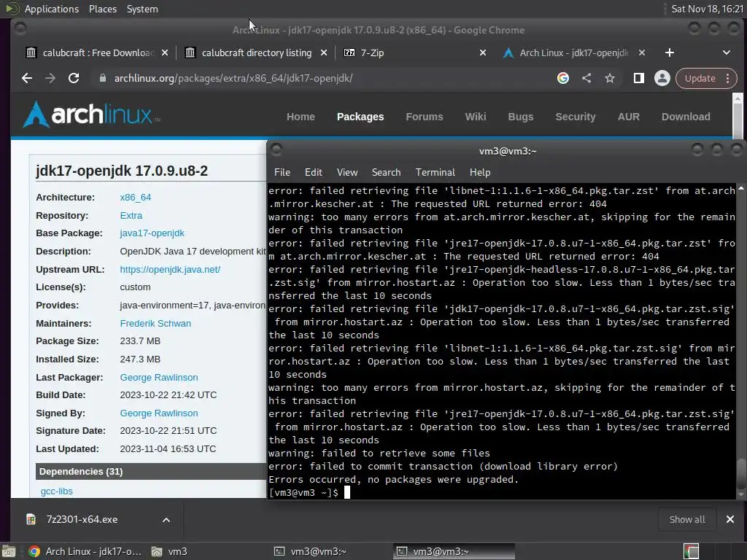Open tab search chevron
Viewport: 747px width, 560px height.
[x=727, y=52]
